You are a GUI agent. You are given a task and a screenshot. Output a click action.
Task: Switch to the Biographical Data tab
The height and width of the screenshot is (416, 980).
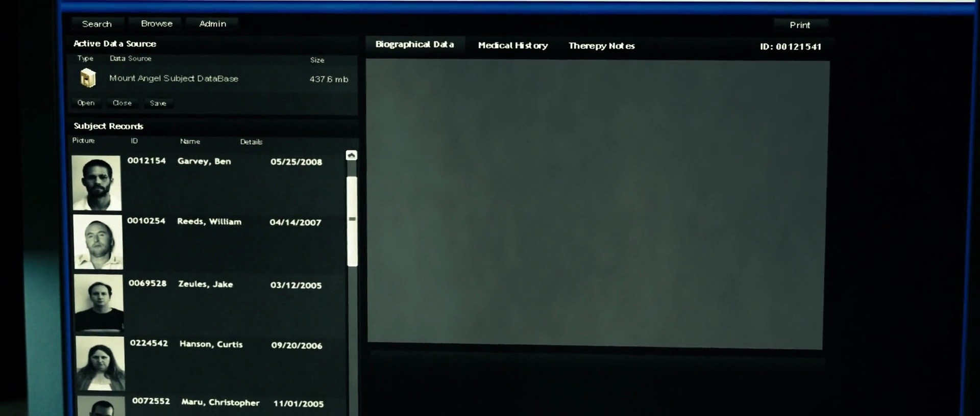[x=414, y=44]
